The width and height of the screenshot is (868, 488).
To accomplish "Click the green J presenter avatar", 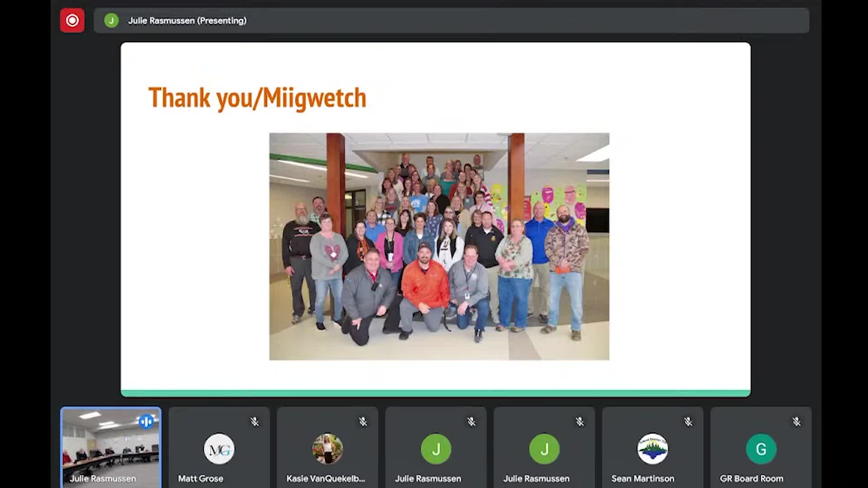I will pos(111,20).
